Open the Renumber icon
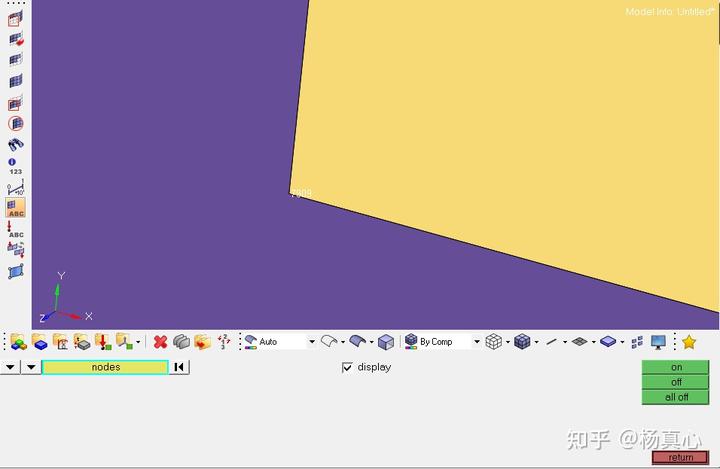Screen dimensions: 720x469 (x=224, y=342)
